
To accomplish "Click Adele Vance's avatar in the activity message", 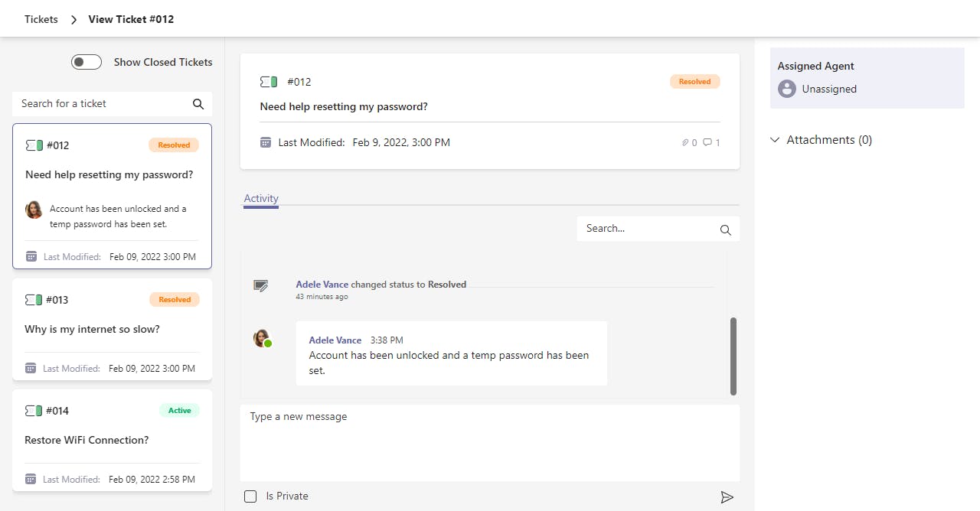I will coord(262,338).
